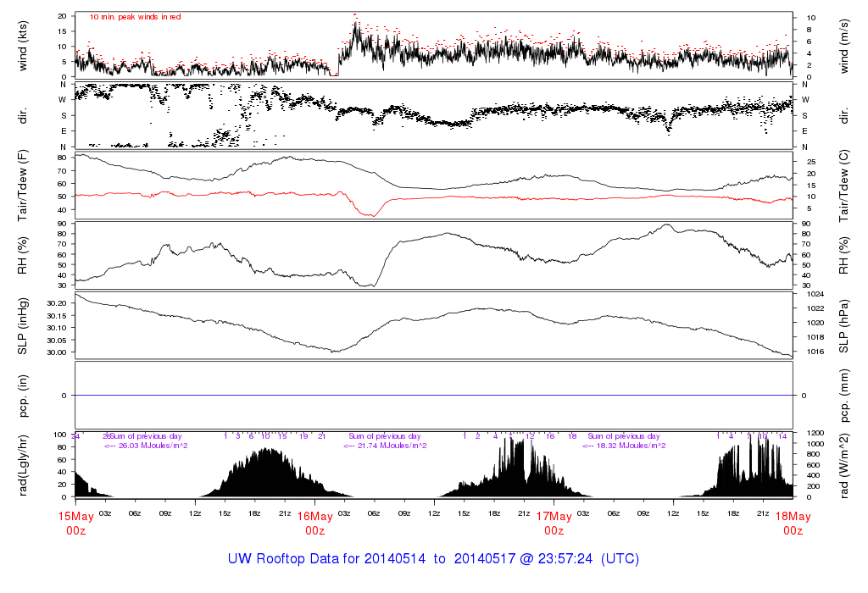Click the 'Tair/Tdew (F)' left axis label
Image resolution: width=868 pixels, height=593 pixels.
(23, 186)
